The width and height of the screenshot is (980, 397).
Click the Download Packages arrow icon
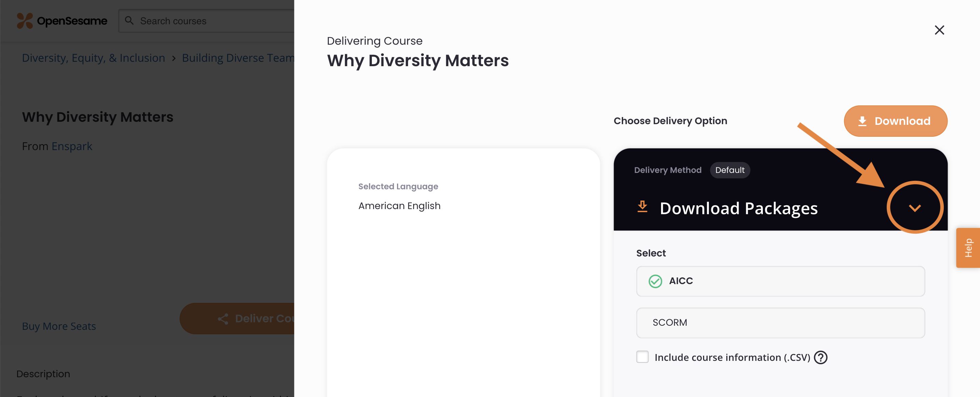coord(642,207)
